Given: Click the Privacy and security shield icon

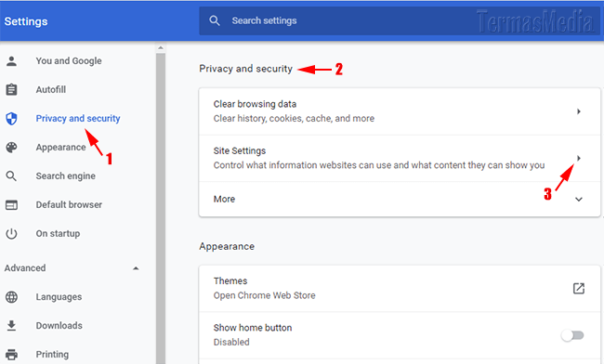Looking at the screenshot, I should pyautogui.click(x=11, y=119).
